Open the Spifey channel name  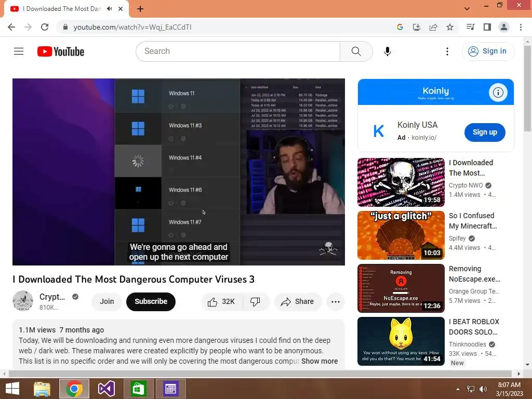pos(457,238)
